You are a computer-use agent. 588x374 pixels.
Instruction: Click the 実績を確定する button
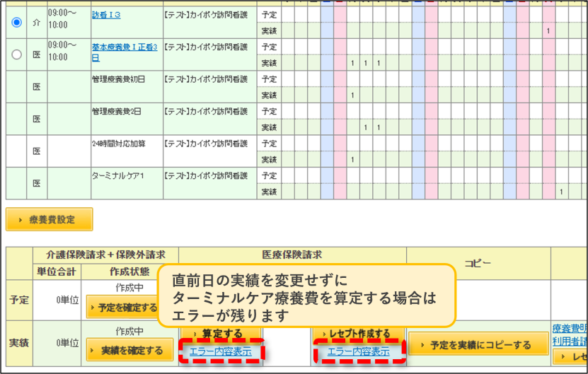tap(129, 351)
